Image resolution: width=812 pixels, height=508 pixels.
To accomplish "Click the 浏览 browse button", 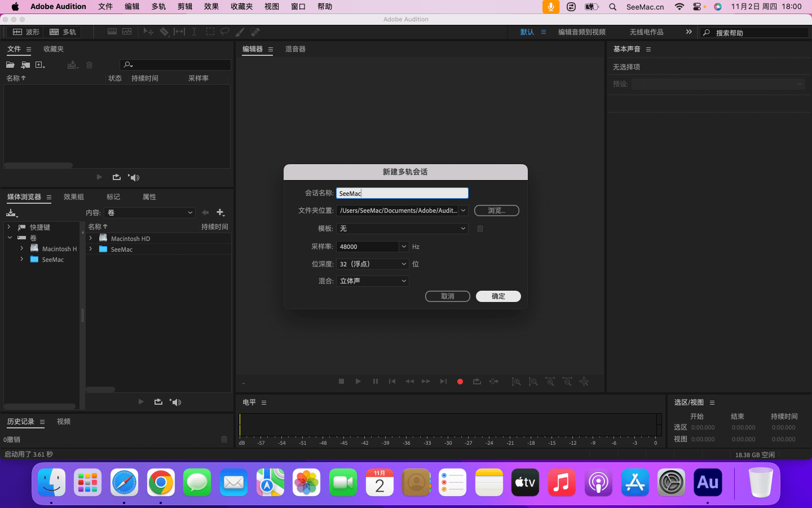I will [496, 211].
